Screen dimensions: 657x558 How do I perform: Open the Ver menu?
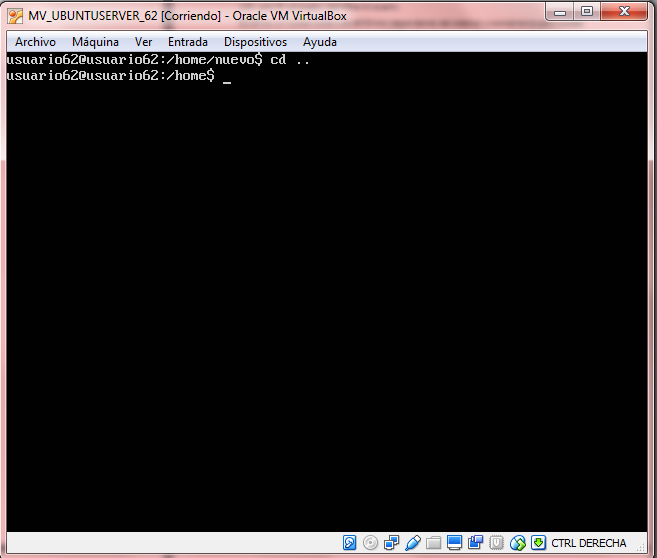144,42
